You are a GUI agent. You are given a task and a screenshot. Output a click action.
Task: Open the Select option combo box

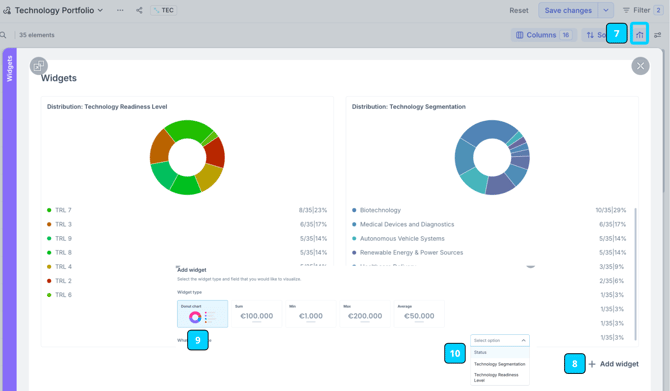(x=500, y=340)
